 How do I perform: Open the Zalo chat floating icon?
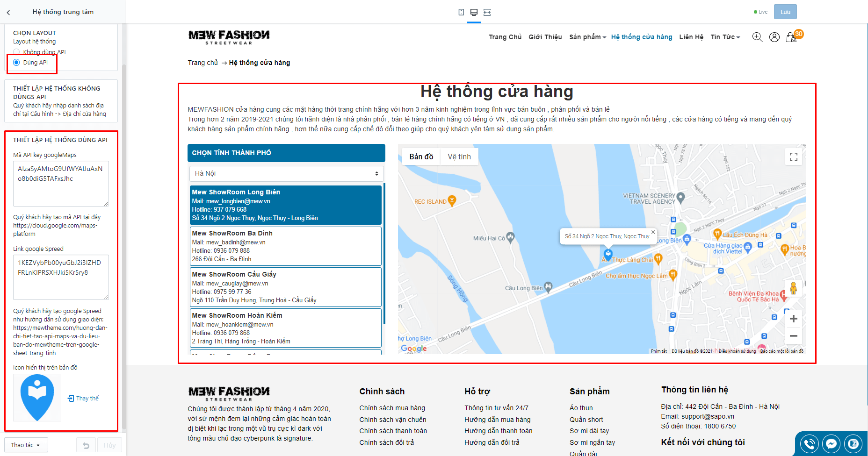[x=854, y=444]
